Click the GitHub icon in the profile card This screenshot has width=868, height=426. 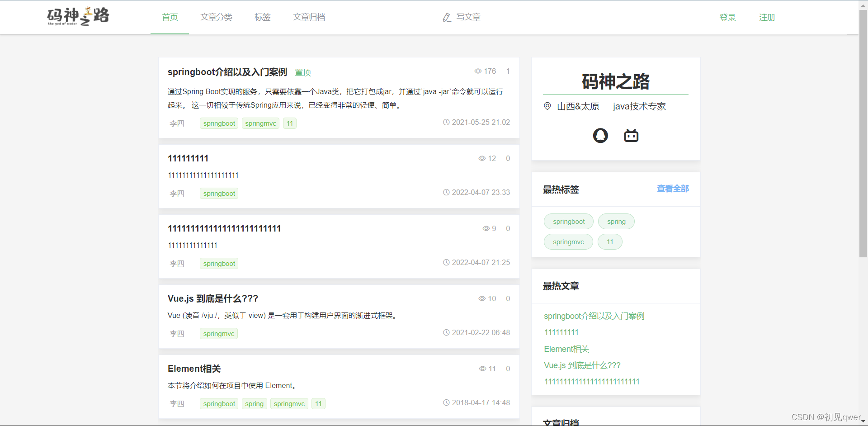600,135
